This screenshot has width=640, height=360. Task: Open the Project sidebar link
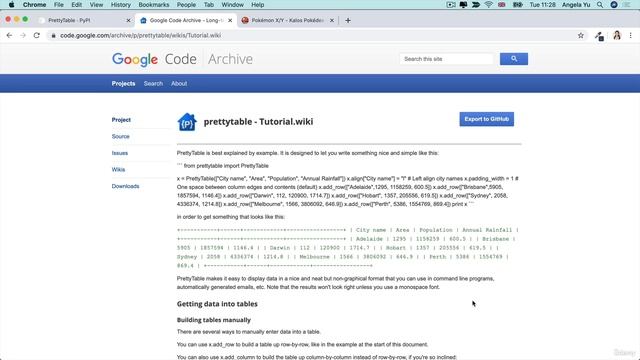(121, 120)
